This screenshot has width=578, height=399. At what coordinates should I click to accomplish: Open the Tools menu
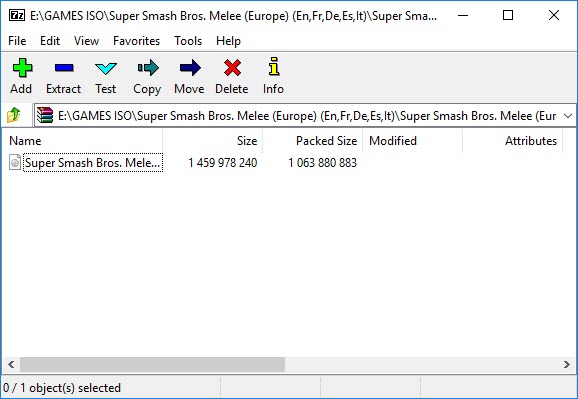tap(188, 41)
